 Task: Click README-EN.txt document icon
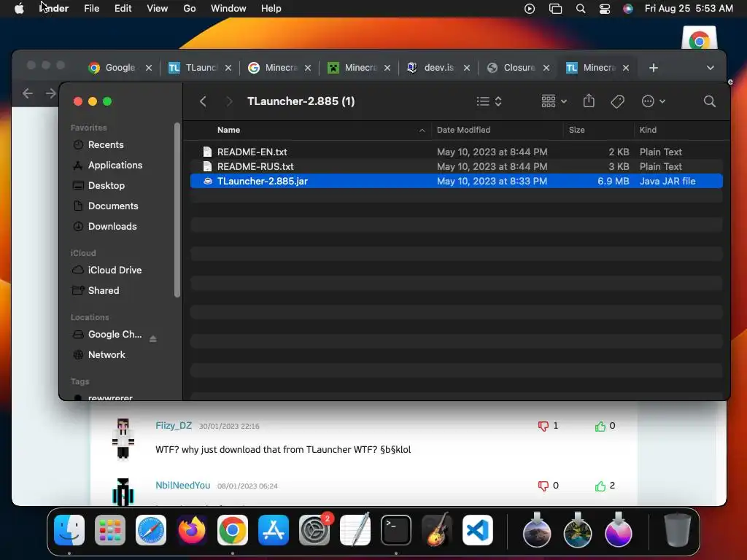coord(207,152)
